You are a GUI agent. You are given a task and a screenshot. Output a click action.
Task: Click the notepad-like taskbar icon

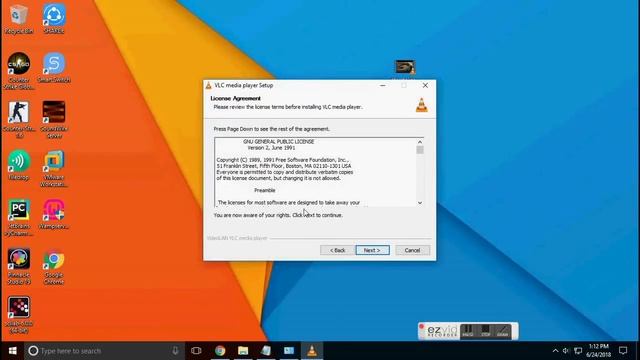pyautogui.click(x=266, y=351)
